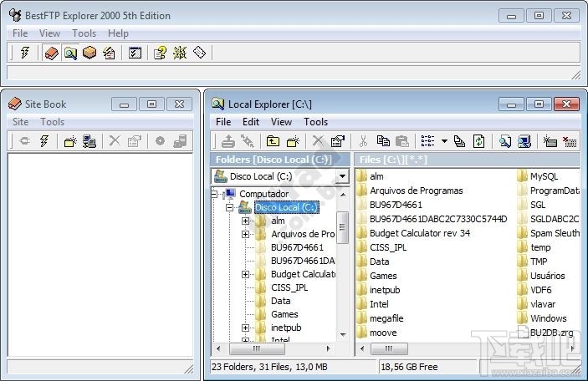Click the help question mark icon
Image resolution: width=588 pixels, height=381 pixels.
160,53
